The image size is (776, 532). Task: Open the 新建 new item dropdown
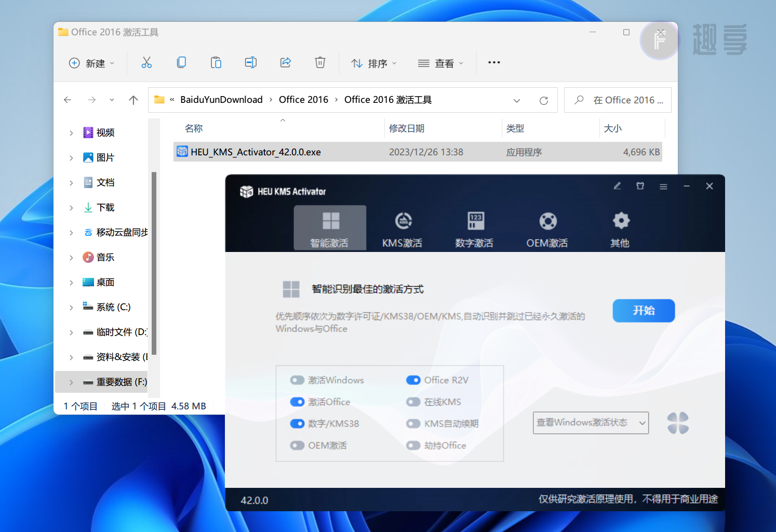pyautogui.click(x=91, y=63)
